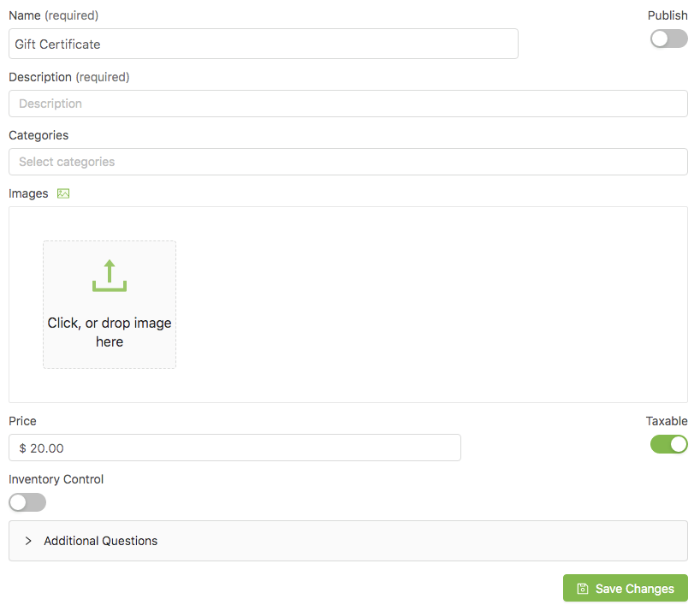Viewport: 700px width, 605px height.
Task: Click the Taxable label above the switch
Action: coord(667,421)
